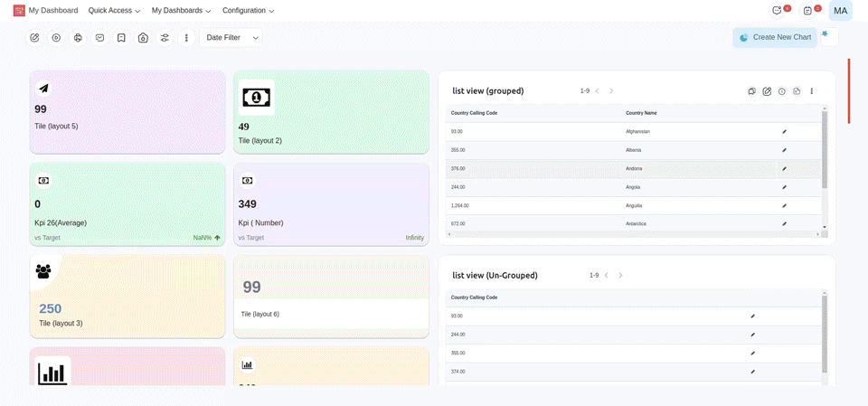Click the bookmark icon in dashboard toolbar
Image resolution: width=868 pixels, height=406 pixels.
(x=121, y=38)
